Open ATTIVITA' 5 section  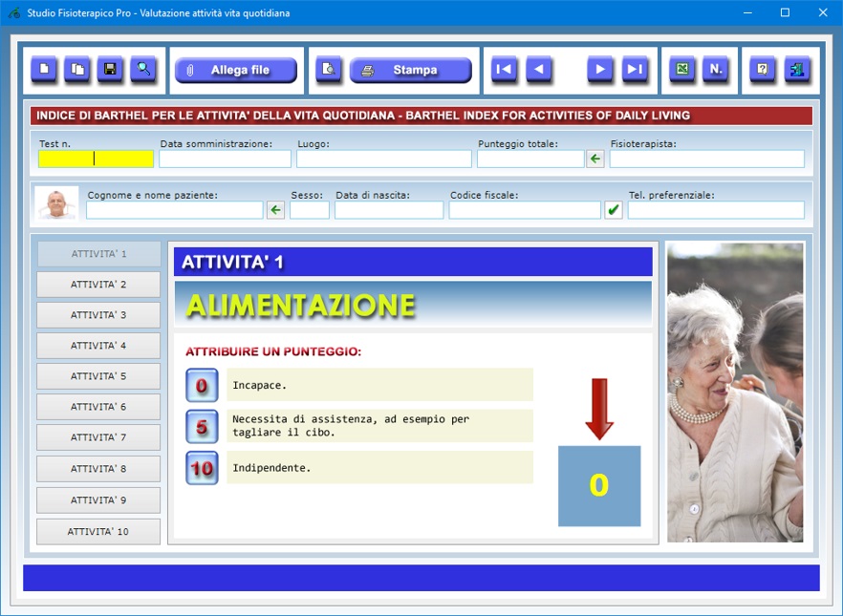98,376
